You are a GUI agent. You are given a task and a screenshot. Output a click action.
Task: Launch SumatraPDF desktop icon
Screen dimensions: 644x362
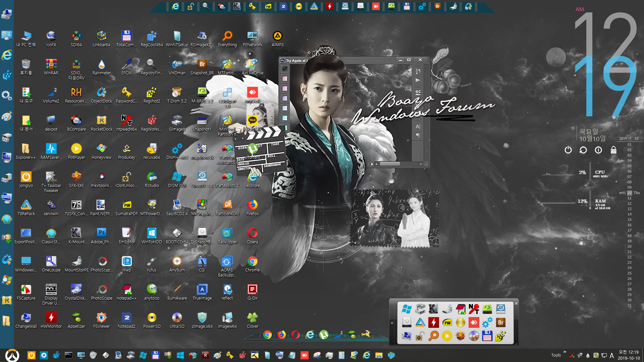pos(126,207)
